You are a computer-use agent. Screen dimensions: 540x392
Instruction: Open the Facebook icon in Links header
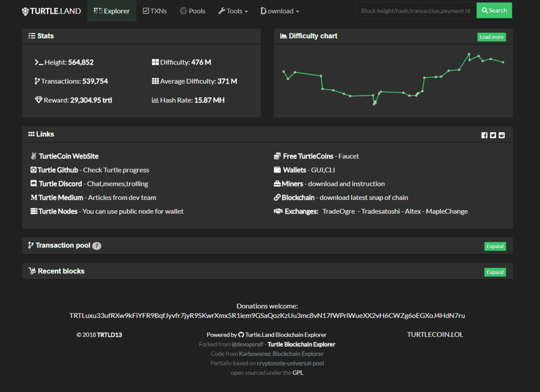(x=484, y=135)
